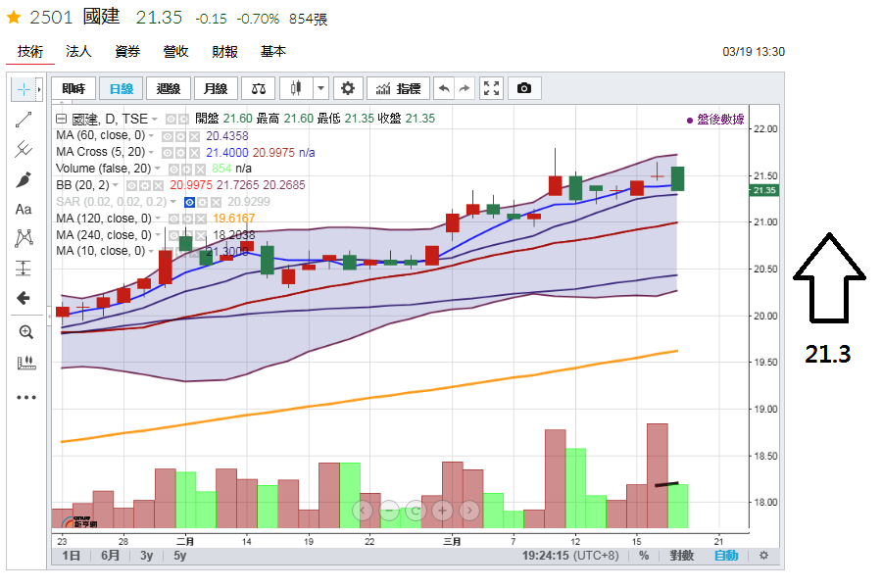Open dropdown for MA (60, close, 0)

(x=151, y=136)
